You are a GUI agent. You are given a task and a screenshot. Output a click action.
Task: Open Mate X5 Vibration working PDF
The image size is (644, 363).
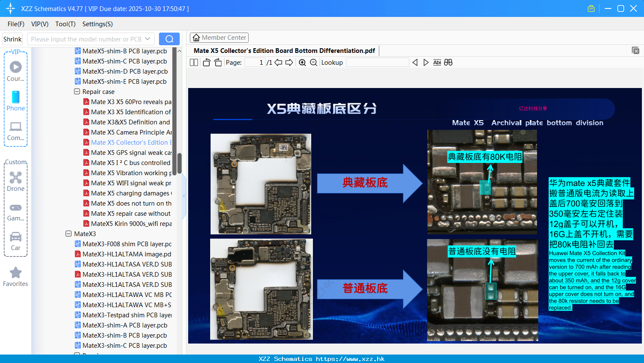(x=127, y=173)
